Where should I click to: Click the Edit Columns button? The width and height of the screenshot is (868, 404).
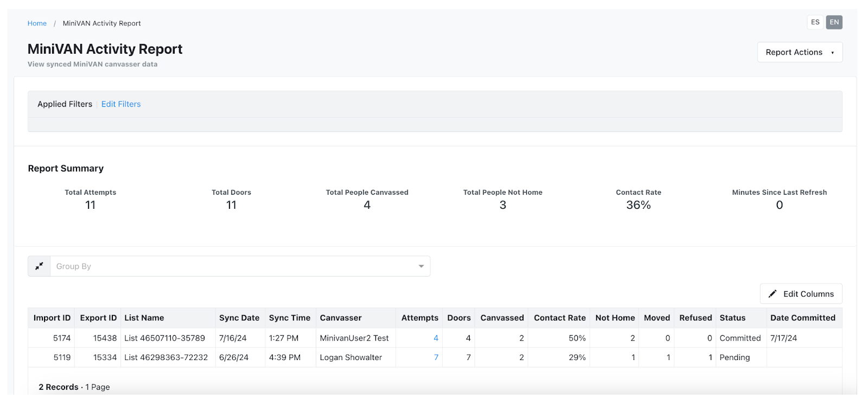coord(801,294)
